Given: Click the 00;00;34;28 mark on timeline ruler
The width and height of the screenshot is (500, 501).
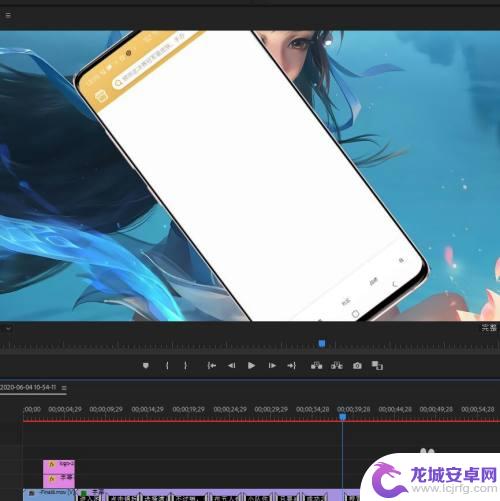Looking at the screenshot, I should (312, 409).
